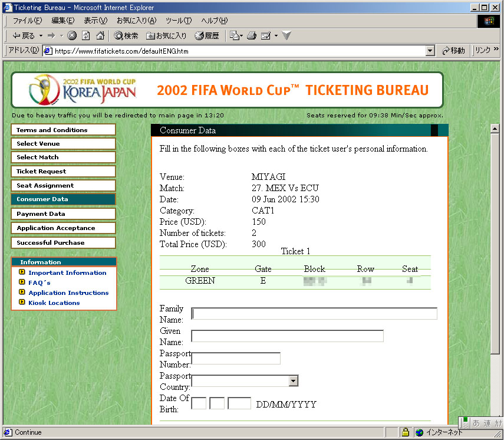This screenshot has height=440, width=504.
Task: Expand the Links (リンク) toolbar chevron
Action: (496, 49)
